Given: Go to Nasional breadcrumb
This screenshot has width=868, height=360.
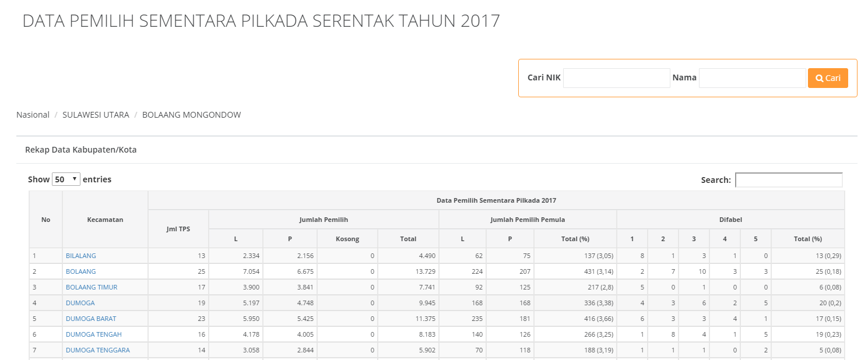Looking at the screenshot, I should pos(33,115).
